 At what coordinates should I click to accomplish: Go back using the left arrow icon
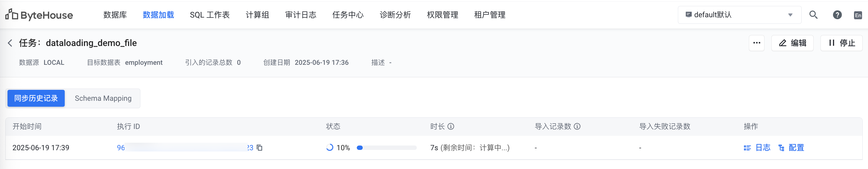(x=10, y=43)
